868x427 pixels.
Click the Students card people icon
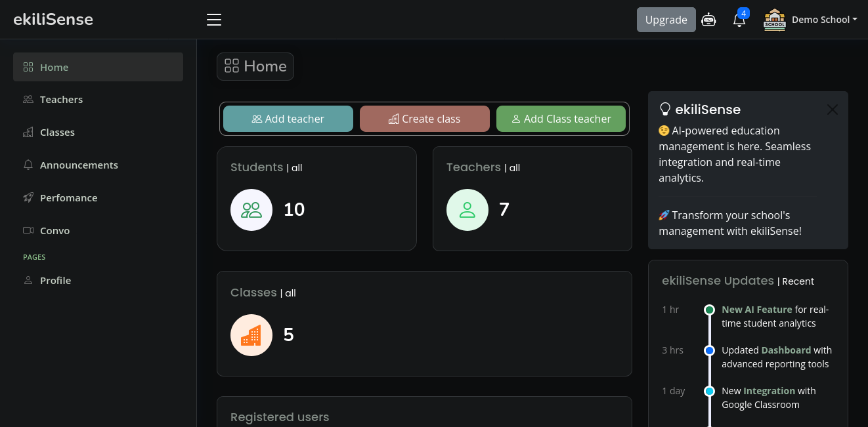coord(251,210)
